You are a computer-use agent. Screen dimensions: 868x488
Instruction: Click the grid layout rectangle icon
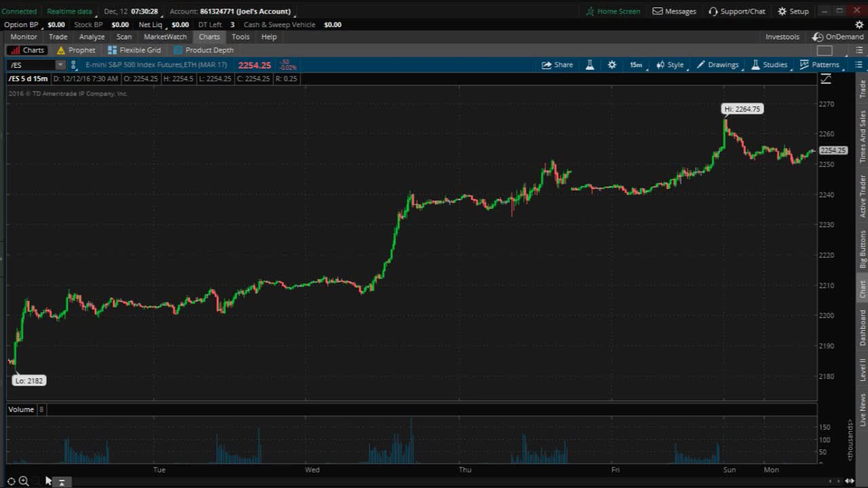(x=825, y=50)
